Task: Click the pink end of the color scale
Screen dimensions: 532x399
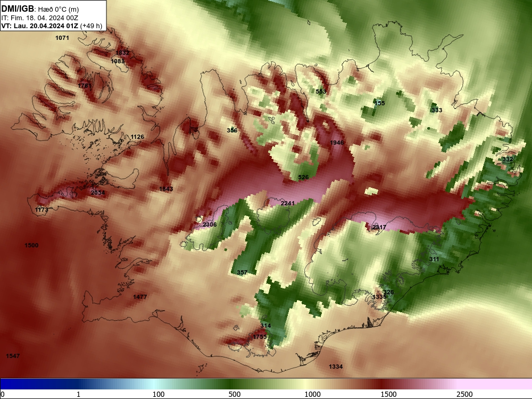Action: [x=495, y=384]
